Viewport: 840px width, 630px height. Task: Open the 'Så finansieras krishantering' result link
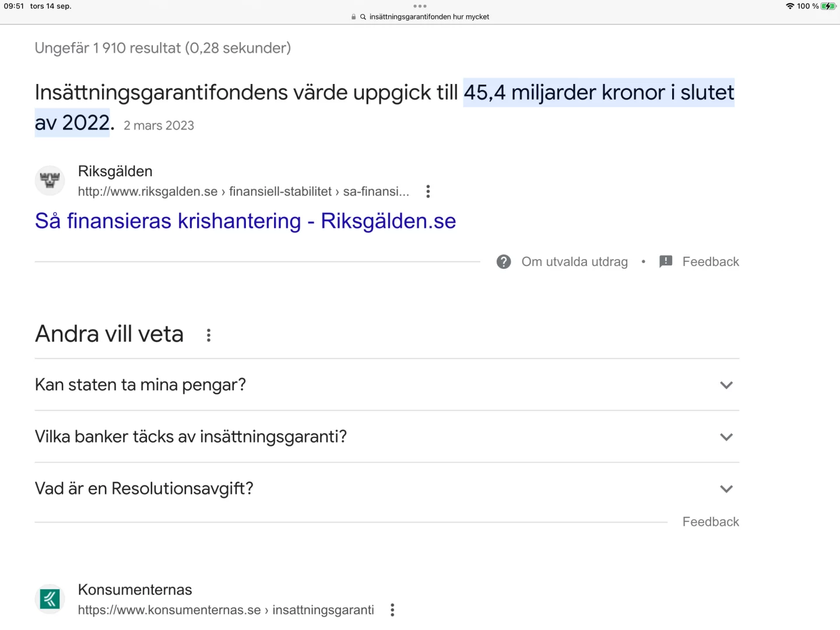click(x=245, y=221)
